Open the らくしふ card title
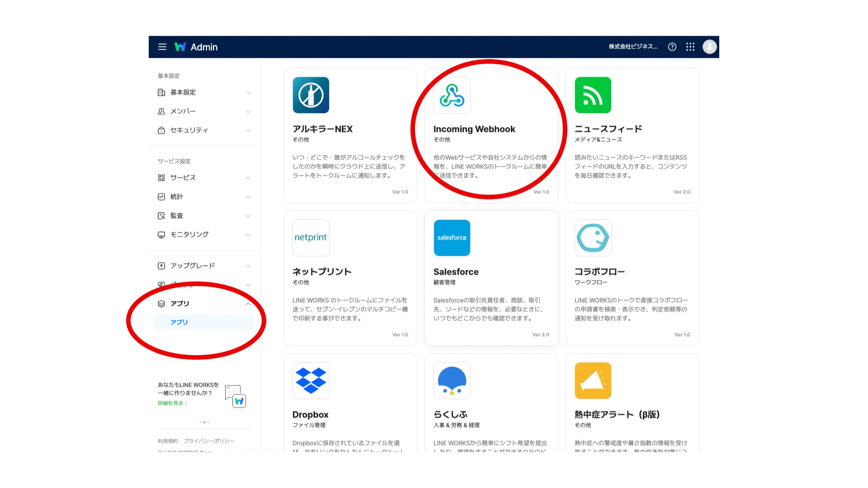Viewport: 868px width, 488px height. 450,415
